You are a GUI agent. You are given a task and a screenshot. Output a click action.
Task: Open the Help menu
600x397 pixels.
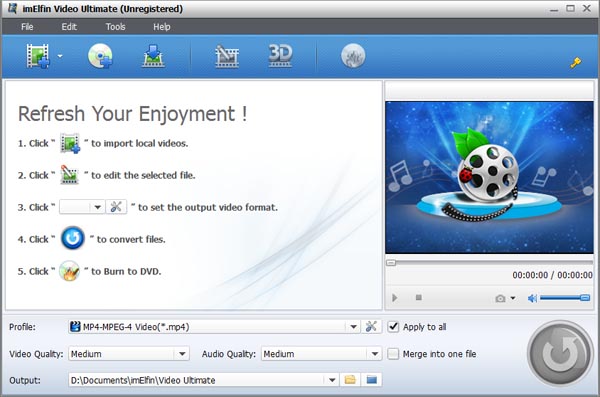161,27
